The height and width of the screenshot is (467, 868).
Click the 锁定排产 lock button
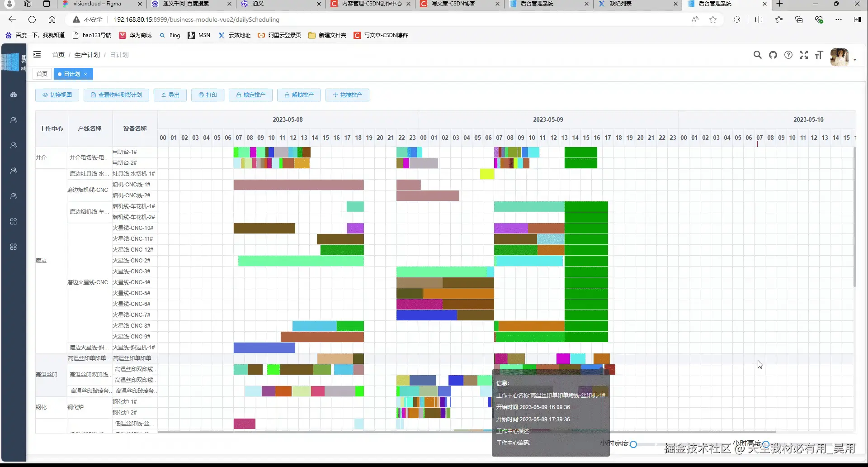click(251, 95)
